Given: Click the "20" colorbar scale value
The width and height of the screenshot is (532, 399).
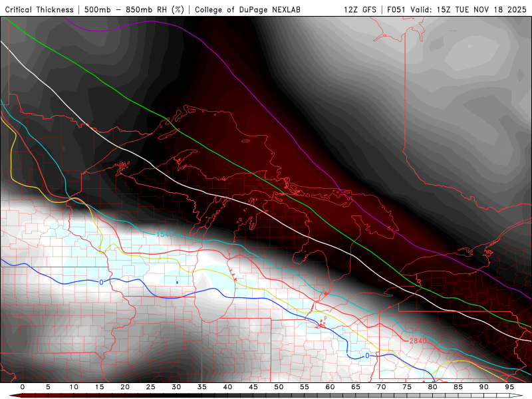Looking at the screenshot, I should [x=125, y=387].
